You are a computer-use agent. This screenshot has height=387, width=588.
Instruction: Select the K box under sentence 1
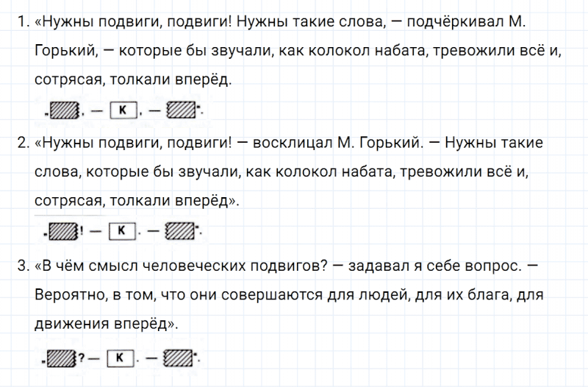[122, 112]
